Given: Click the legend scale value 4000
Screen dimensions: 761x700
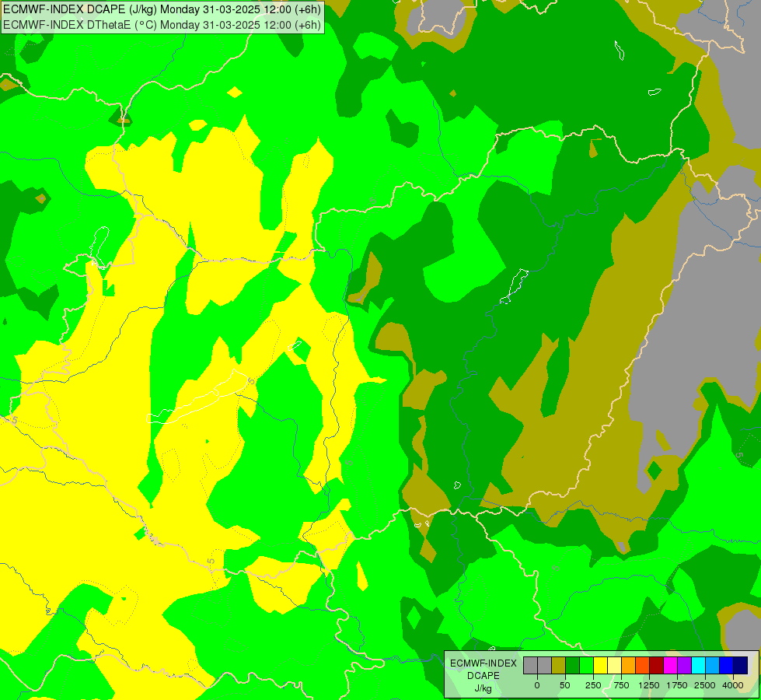Looking at the screenshot, I should coord(733,685).
